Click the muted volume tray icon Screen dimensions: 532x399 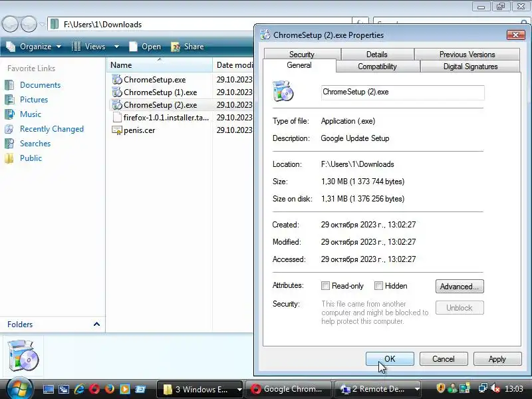tap(495, 388)
